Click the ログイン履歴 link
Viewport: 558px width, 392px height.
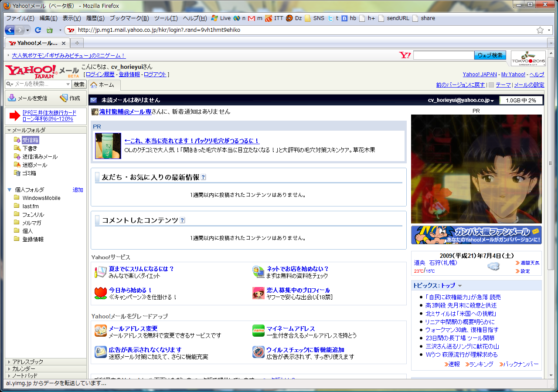(x=100, y=74)
